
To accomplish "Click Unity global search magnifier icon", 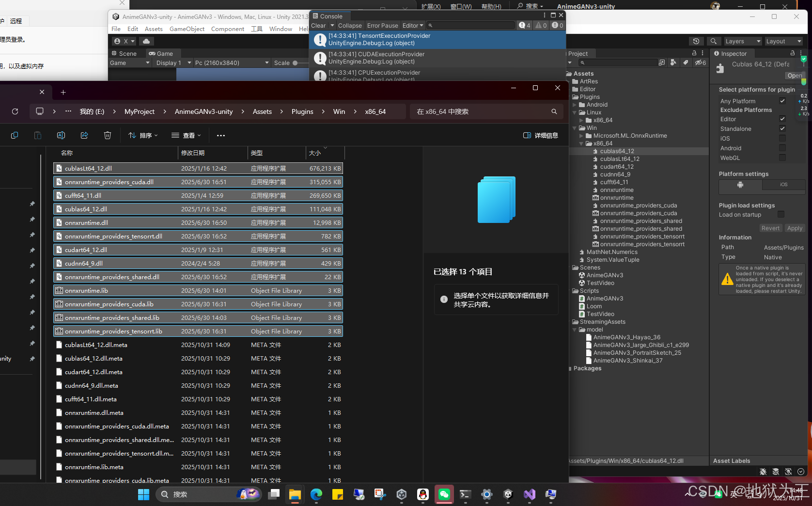I will (x=713, y=41).
